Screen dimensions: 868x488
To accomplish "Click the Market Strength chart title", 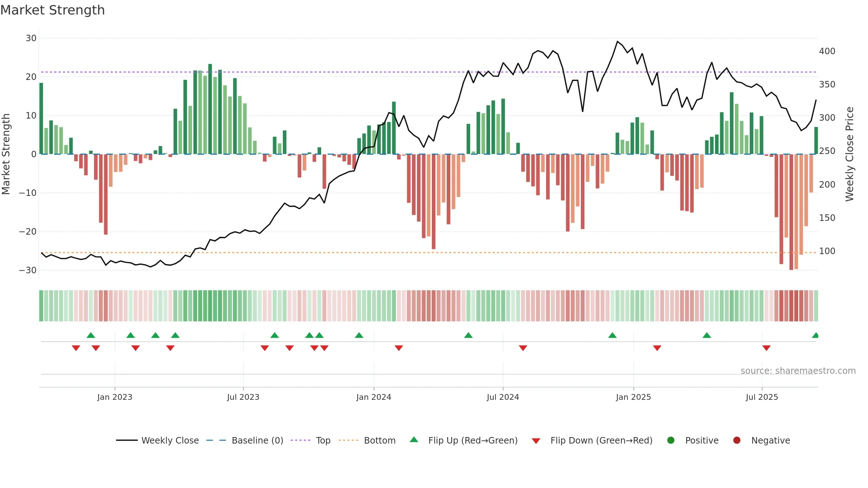I will (x=53, y=10).
